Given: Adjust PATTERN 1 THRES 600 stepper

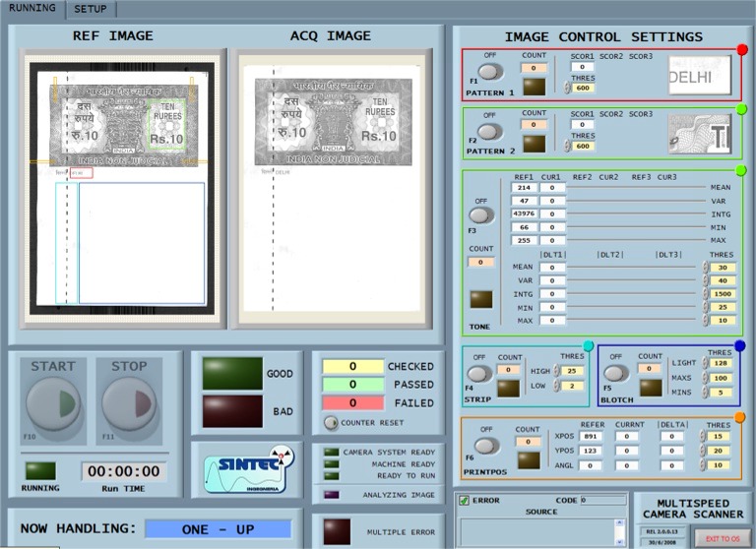Looking at the screenshot, I should coord(567,88).
